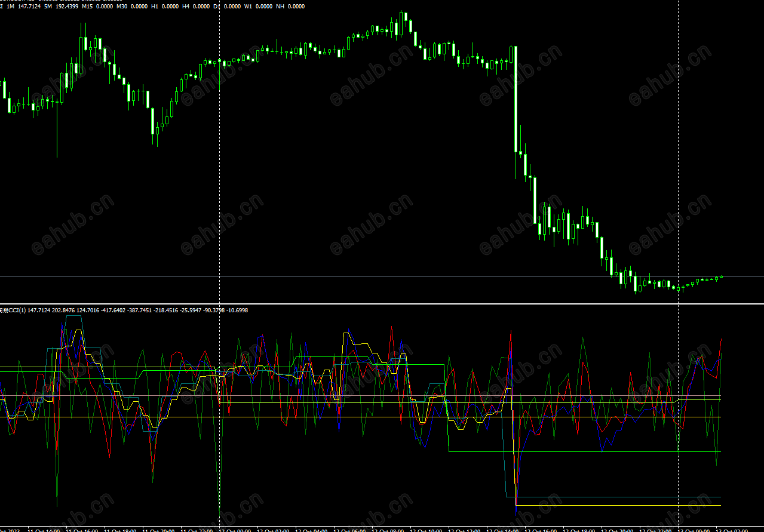This screenshot has height=532, width=764.
Task: Click the horizontal bid price line on chart
Action: pos(382,276)
